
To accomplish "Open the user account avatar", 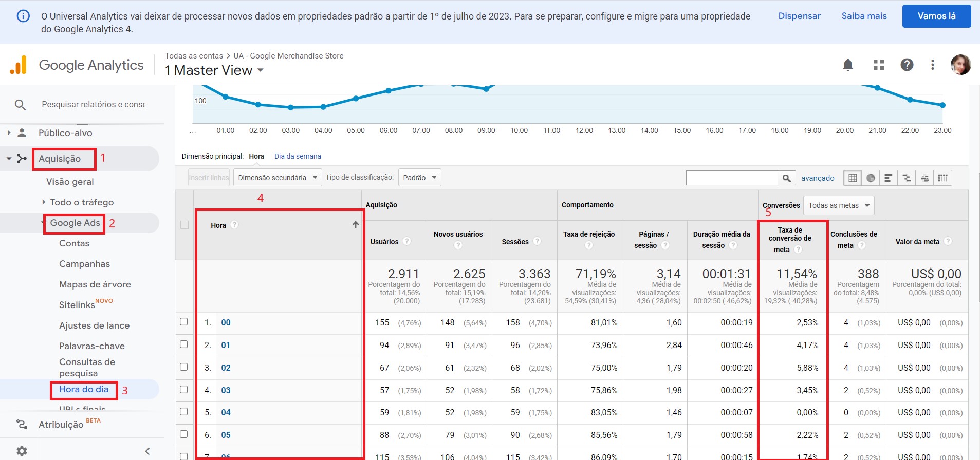I will (x=960, y=65).
